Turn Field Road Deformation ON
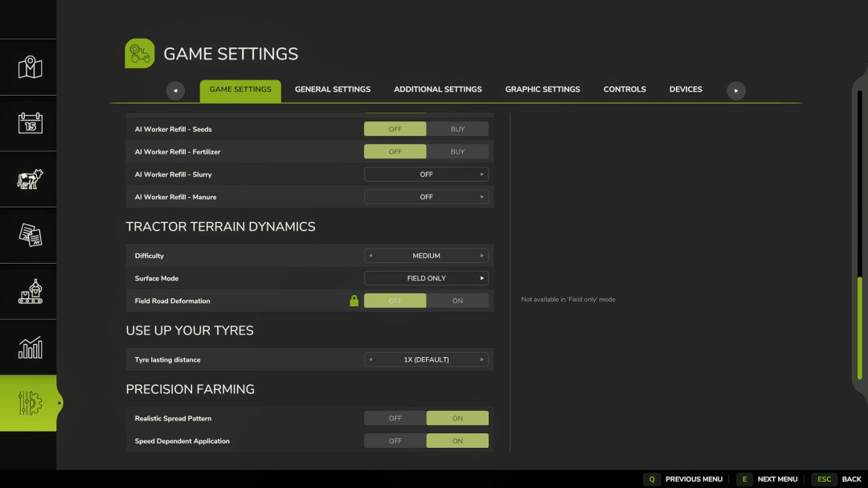This screenshot has width=868, height=488. (457, 301)
